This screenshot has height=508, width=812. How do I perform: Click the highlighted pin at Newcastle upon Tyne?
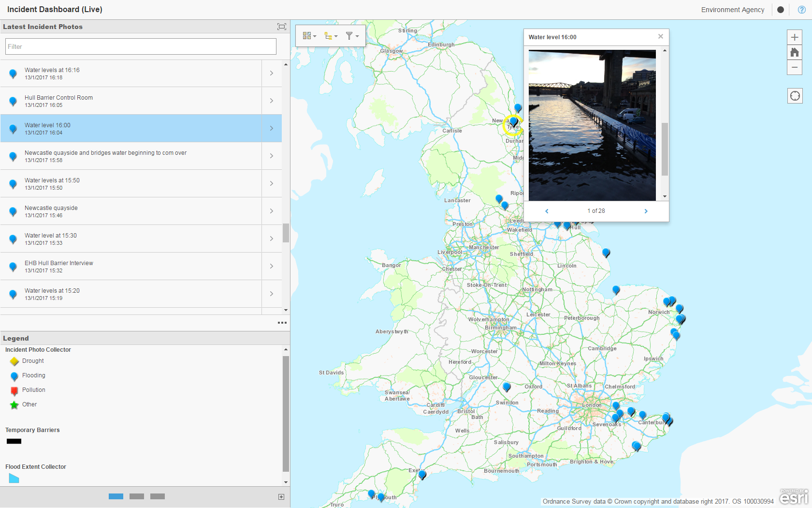(513, 121)
